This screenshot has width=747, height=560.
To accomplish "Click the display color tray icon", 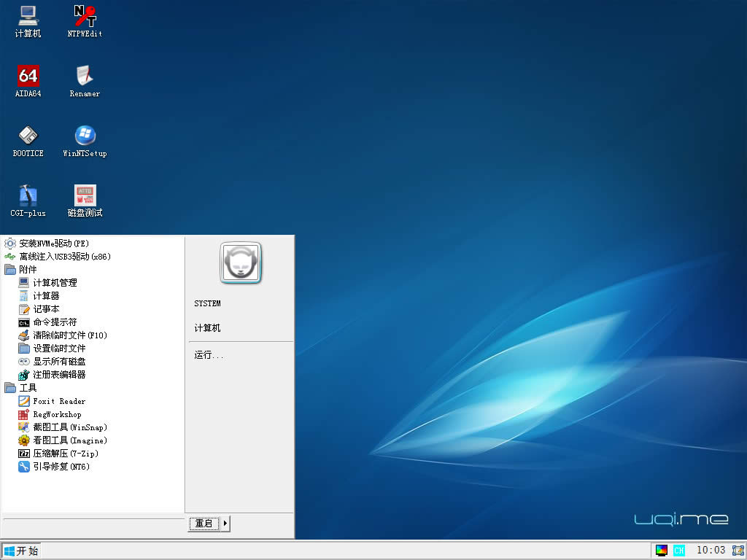I will [662, 551].
